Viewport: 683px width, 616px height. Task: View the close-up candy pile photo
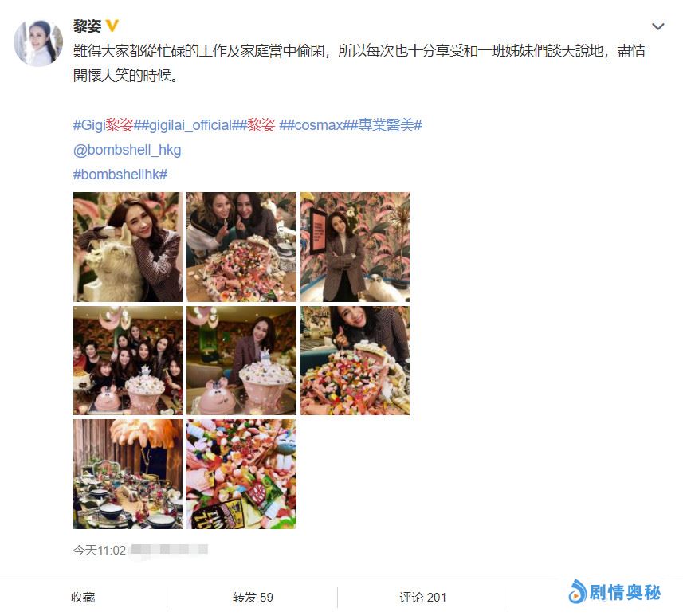(x=241, y=474)
